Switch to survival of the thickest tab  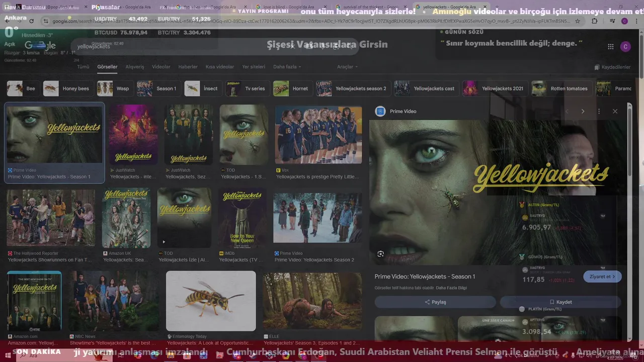click(x=373, y=7)
